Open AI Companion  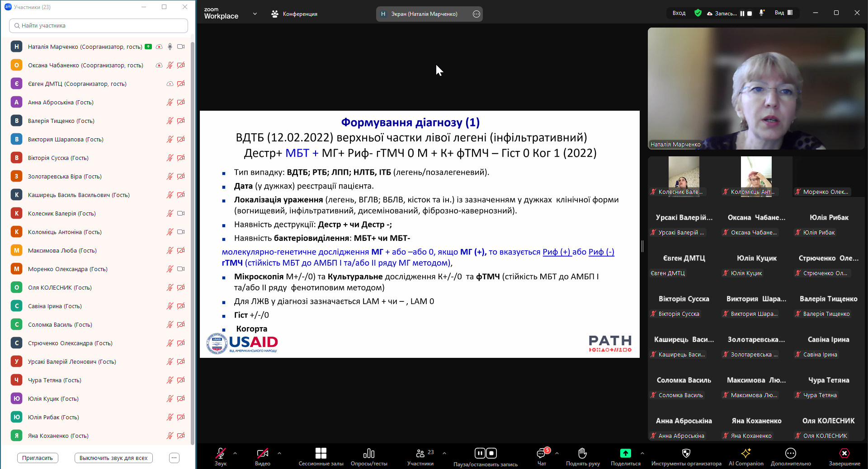click(745, 453)
